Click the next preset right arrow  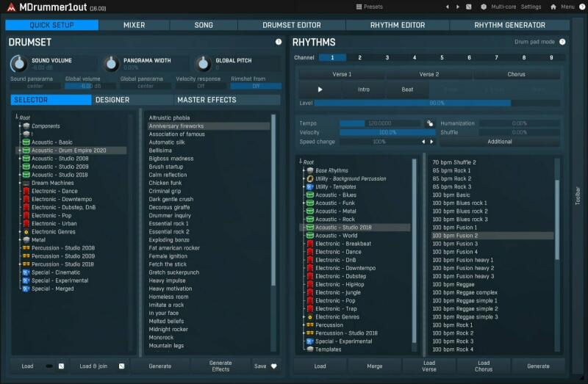[457, 7]
